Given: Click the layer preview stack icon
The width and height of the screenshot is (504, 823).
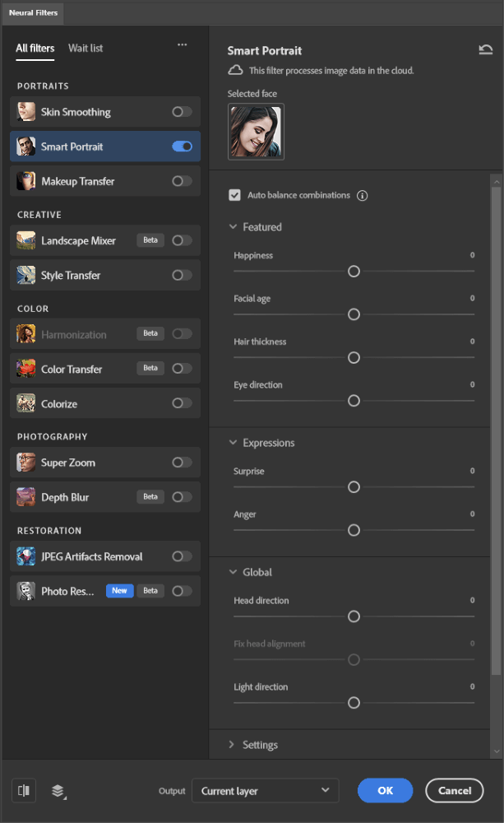Looking at the screenshot, I should pyautogui.click(x=58, y=791).
